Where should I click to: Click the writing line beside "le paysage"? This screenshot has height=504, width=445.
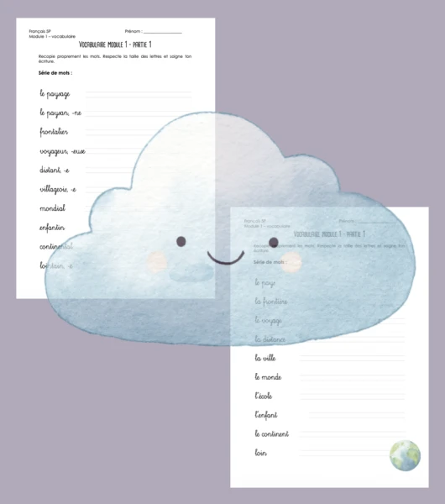coord(139,94)
